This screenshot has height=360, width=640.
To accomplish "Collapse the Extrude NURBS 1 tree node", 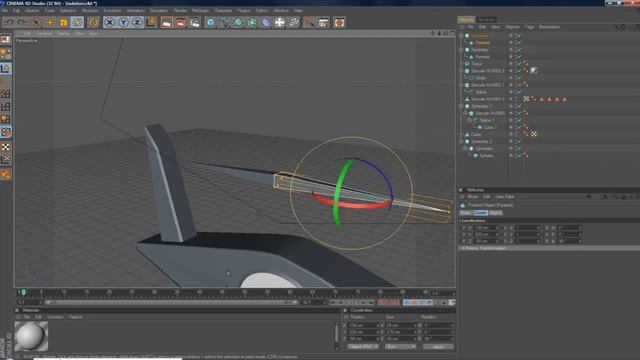I will [x=461, y=85].
